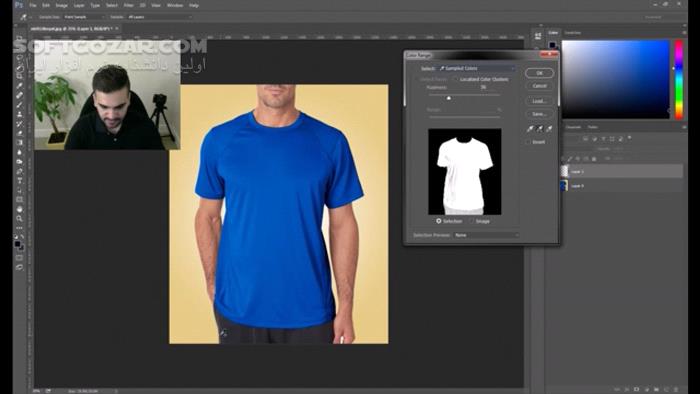This screenshot has height=394, width=700.
Task: Select the Zoom tool
Action: 19,218
